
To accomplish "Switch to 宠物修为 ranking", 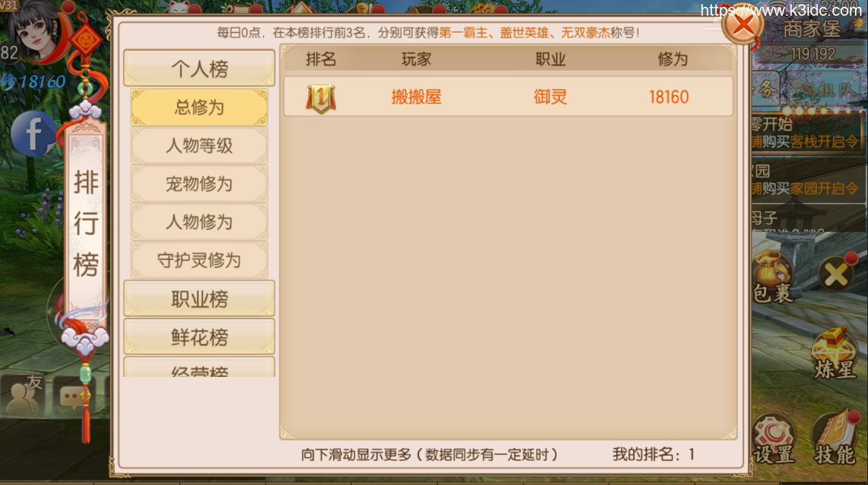I will pos(199,184).
